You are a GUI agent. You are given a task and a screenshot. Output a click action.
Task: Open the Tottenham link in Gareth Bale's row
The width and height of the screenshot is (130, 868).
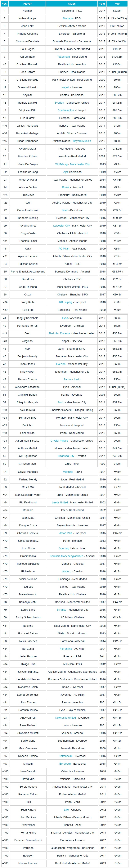pos(63,57)
